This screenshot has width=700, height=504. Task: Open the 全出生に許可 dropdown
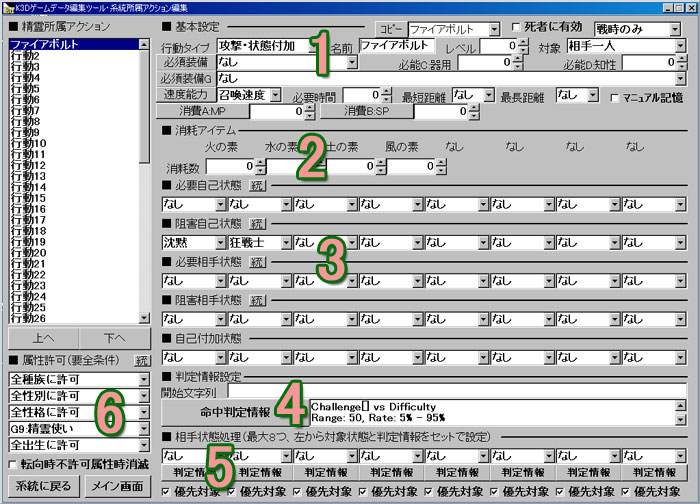point(144,446)
